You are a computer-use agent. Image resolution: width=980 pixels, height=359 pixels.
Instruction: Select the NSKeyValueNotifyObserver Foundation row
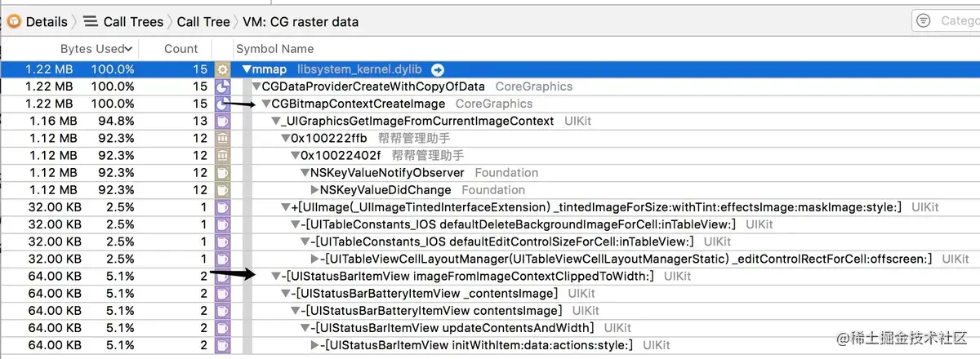490,173
